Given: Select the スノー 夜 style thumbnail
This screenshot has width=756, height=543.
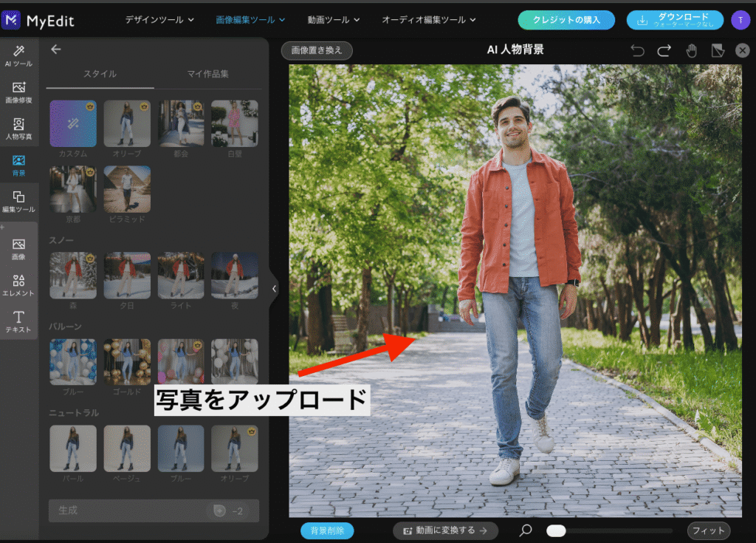Looking at the screenshot, I should click(x=234, y=275).
